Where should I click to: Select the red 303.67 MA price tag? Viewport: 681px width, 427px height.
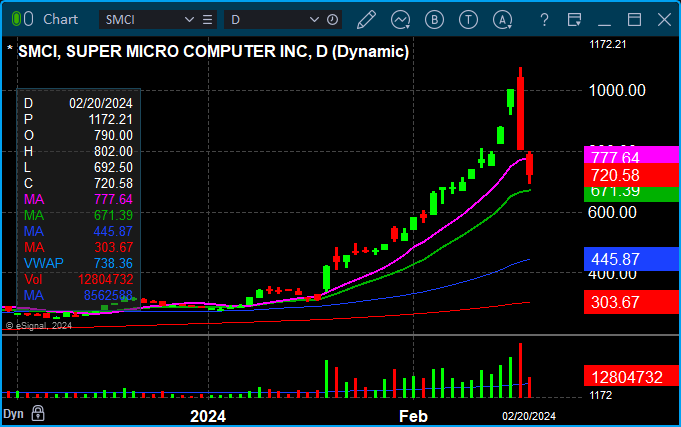[631, 302]
